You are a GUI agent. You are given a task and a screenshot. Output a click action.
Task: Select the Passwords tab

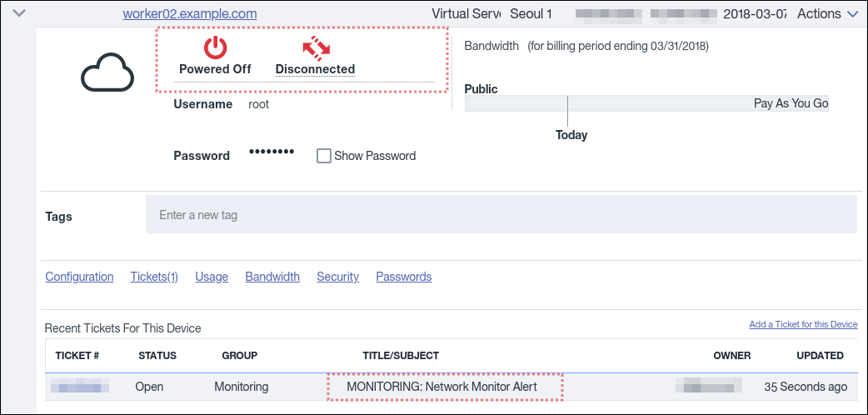(x=403, y=277)
